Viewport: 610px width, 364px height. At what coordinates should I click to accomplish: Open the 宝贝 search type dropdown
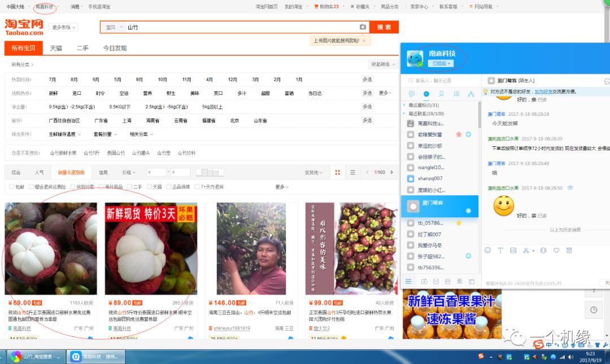(x=114, y=27)
